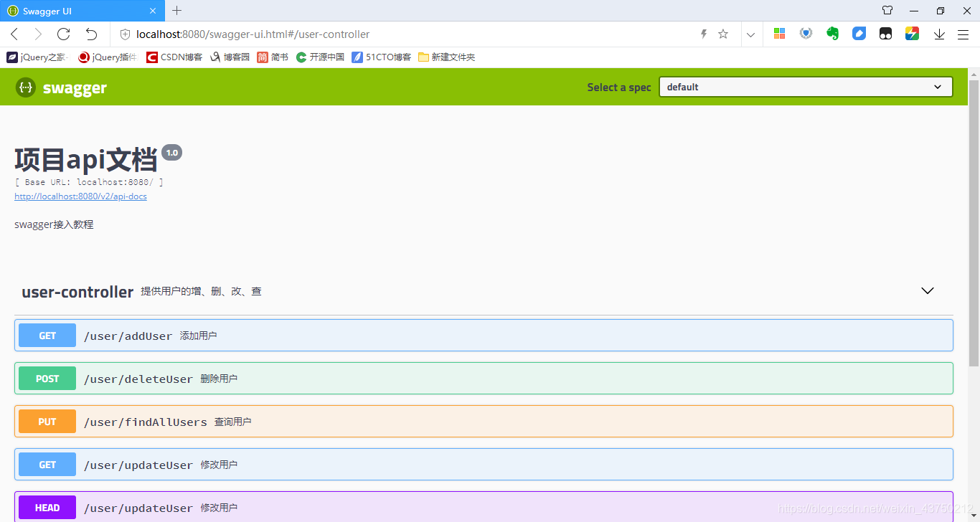Click the site security shield icon
Screen dimensions: 980x522
tap(125, 34)
